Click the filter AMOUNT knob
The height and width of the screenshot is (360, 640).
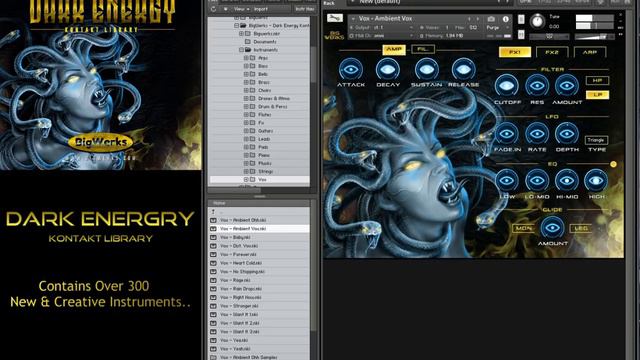click(567, 86)
